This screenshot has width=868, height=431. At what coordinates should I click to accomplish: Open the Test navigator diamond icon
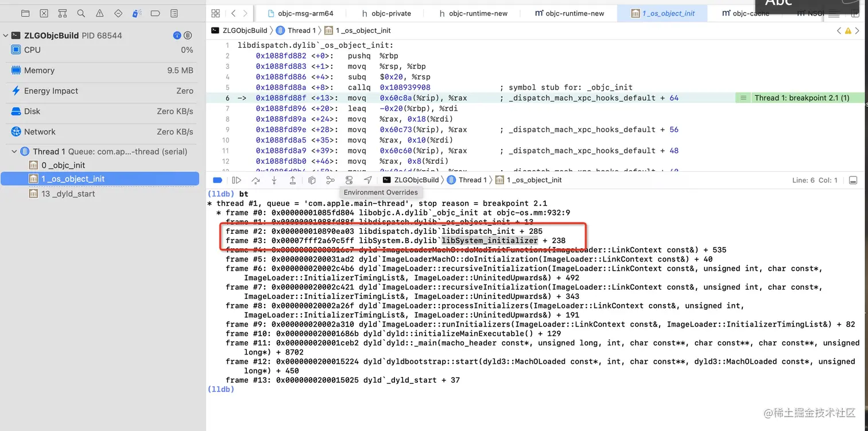(x=118, y=13)
